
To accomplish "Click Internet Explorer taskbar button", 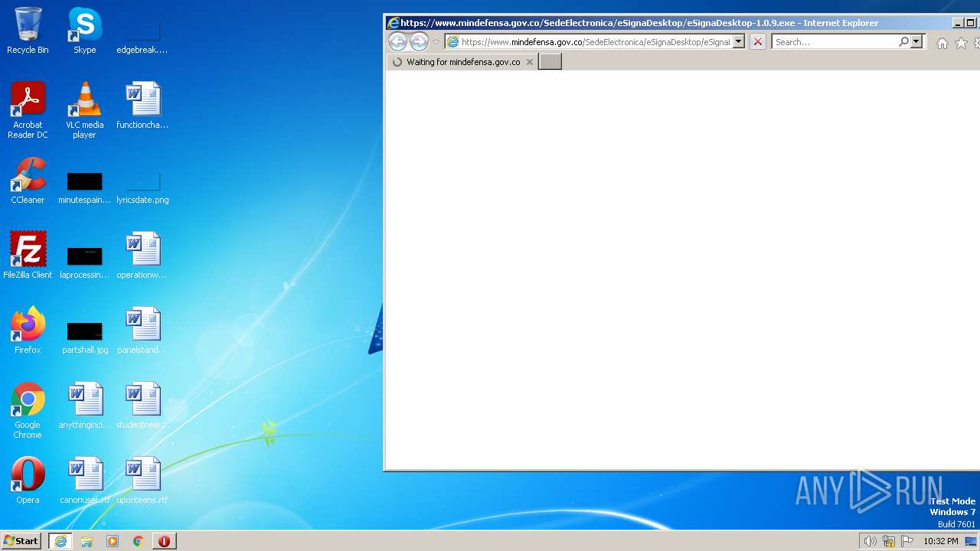I will point(60,541).
